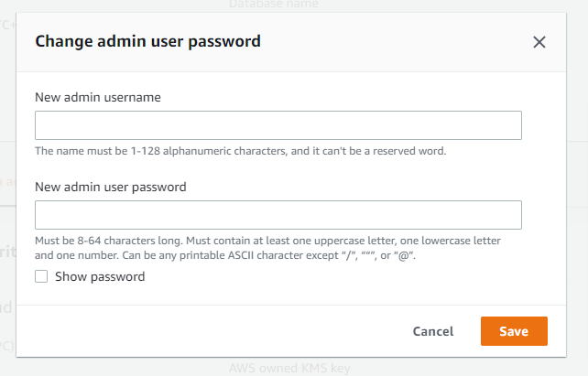Click the New admin username input field
588x376 pixels.
coord(278,125)
